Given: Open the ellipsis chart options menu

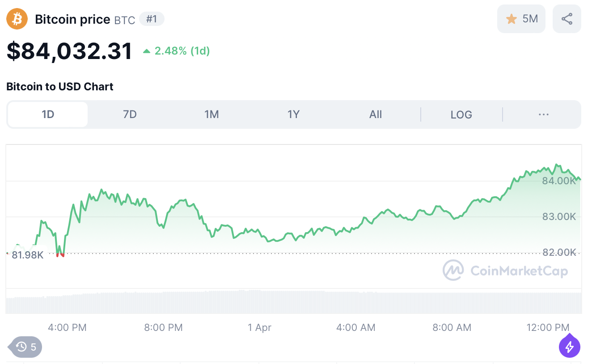Looking at the screenshot, I should 543,114.
